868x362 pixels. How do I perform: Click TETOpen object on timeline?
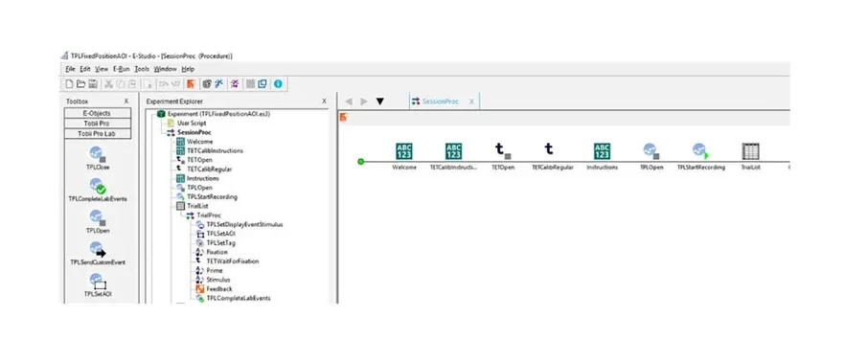(503, 156)
